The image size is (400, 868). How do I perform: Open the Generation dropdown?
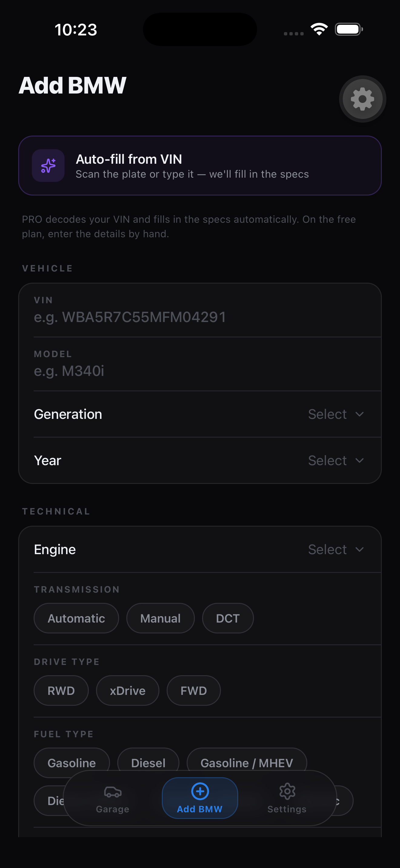point(200,414)
